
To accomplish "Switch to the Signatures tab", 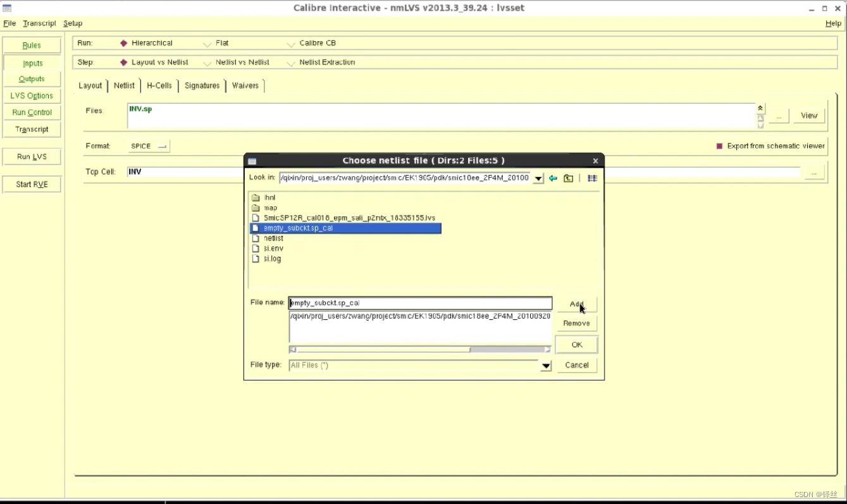I will click(202, 85).
